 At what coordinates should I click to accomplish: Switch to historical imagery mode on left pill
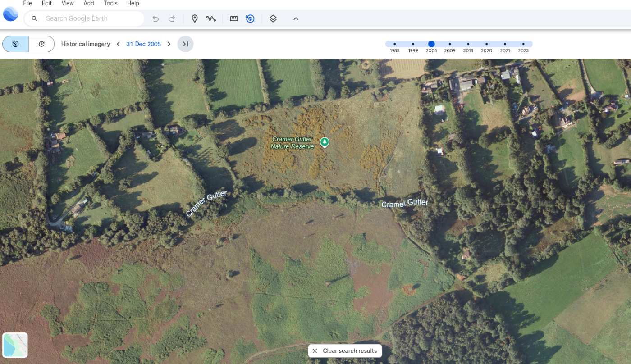(15, 44)
